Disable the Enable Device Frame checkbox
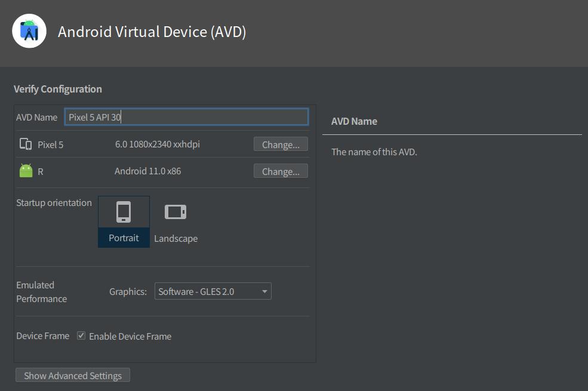Image resolution: width=588 pixels, height=391 pixels. 81,335
